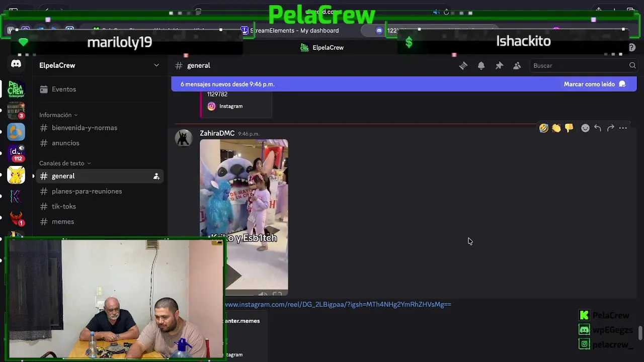Open the K logo server icon
The height and width of the screenshot is (362, 644).
(16, 197)
